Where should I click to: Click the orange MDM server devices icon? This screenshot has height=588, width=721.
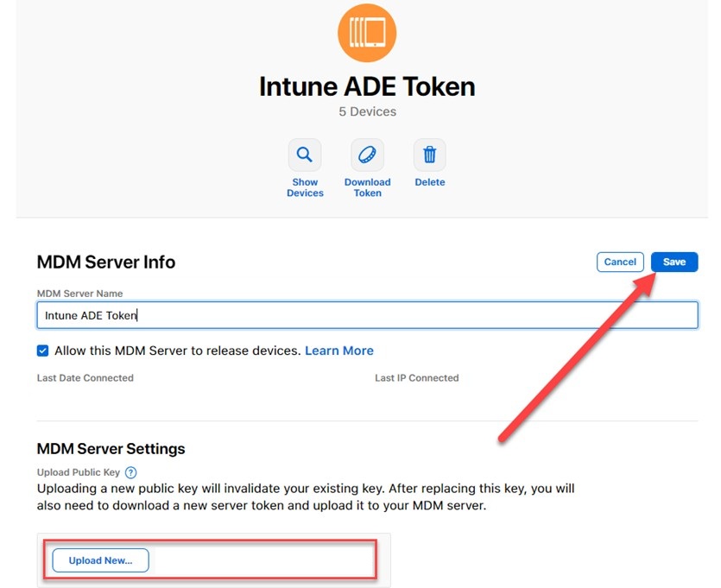(x=367, y=33)
